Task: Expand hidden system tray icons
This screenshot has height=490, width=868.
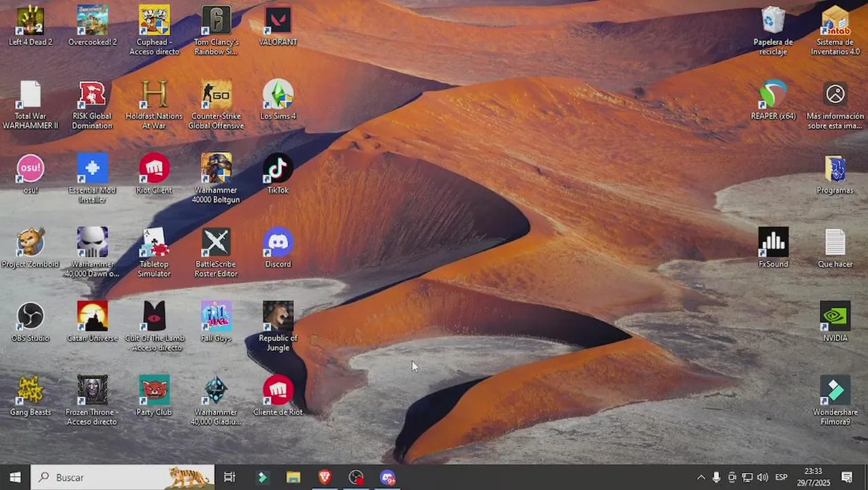Action: click(701, 477)
